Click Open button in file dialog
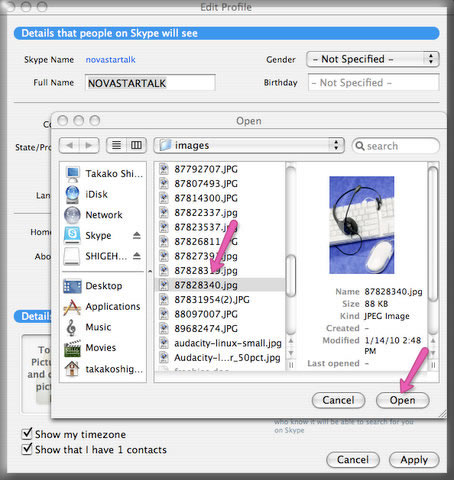Screen dimensions: 454x480 click(x=403, y=400)
